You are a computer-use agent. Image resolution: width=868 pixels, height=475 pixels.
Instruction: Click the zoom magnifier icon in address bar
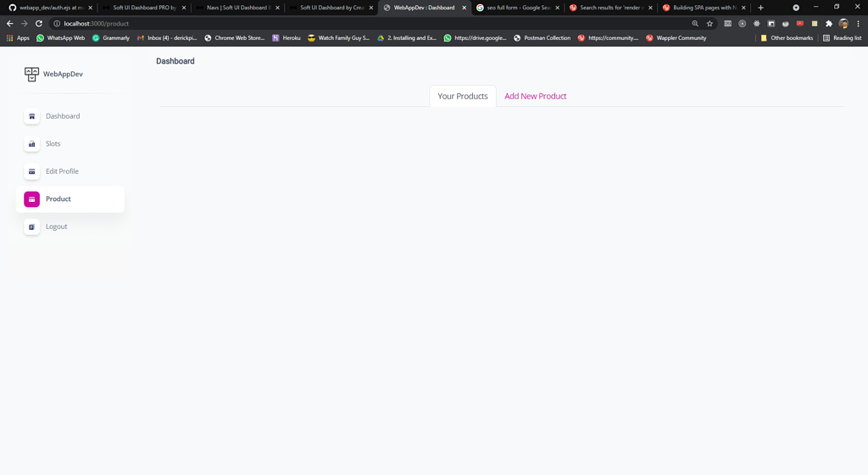click(695, 24)
